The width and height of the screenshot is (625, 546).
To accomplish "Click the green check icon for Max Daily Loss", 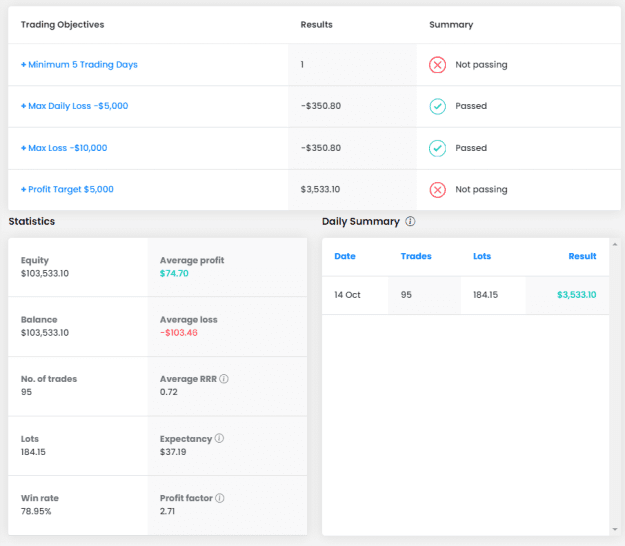I will tap(437, 106).
